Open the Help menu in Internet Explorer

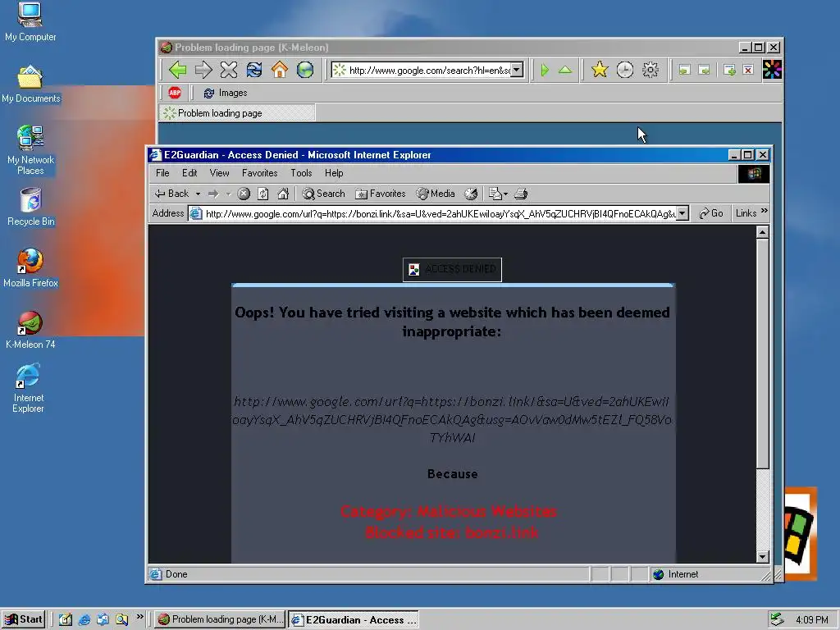point(334,173)
